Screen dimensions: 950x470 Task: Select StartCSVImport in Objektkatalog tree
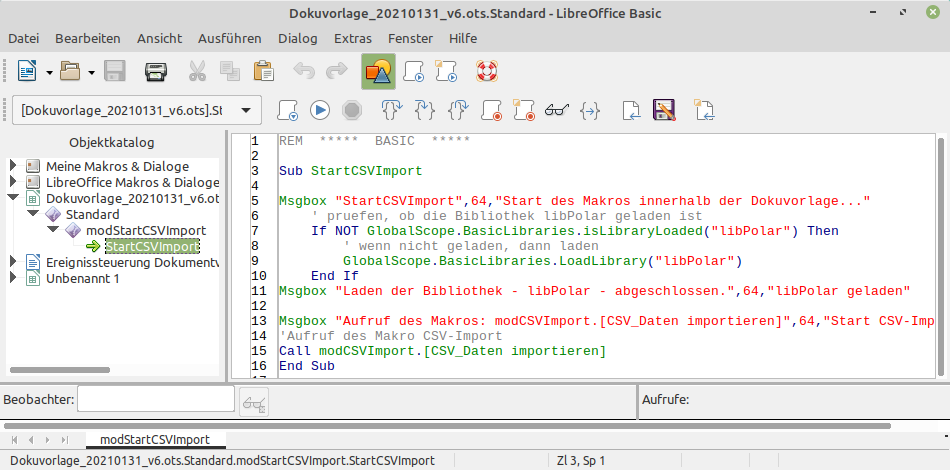pyautogui.click(x=151, y=247)
